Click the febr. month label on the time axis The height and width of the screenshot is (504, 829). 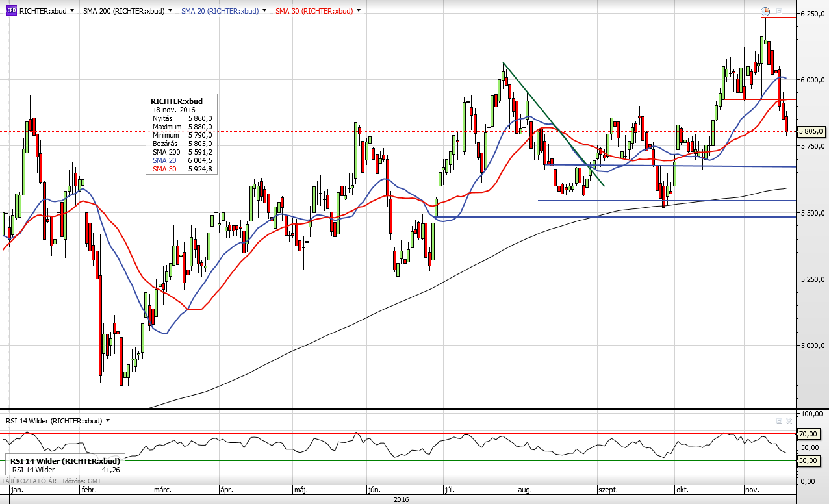[89, 490]
